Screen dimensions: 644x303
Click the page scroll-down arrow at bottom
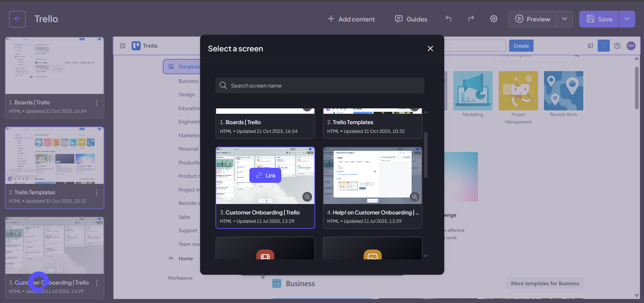coord(637,296)
